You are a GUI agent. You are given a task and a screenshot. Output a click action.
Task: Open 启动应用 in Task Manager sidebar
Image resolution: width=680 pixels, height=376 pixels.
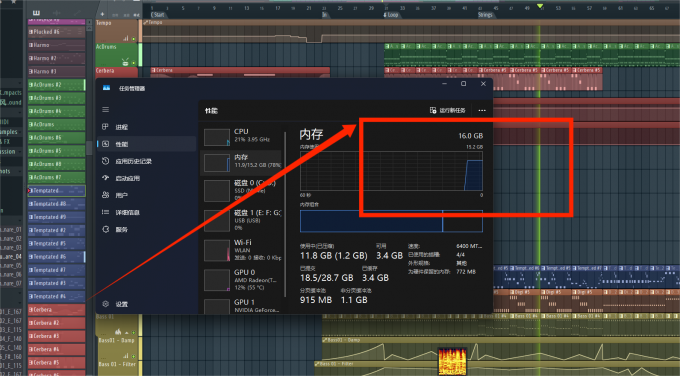146,178
